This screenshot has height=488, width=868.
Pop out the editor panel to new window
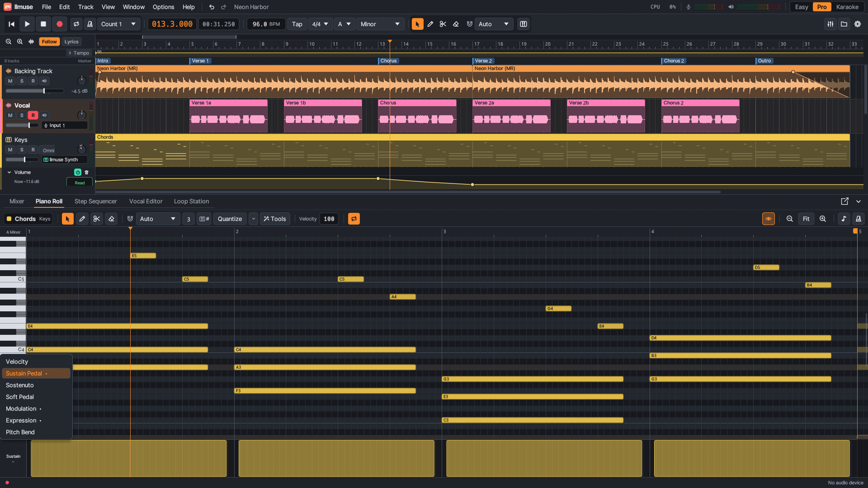tap(845, 201)
